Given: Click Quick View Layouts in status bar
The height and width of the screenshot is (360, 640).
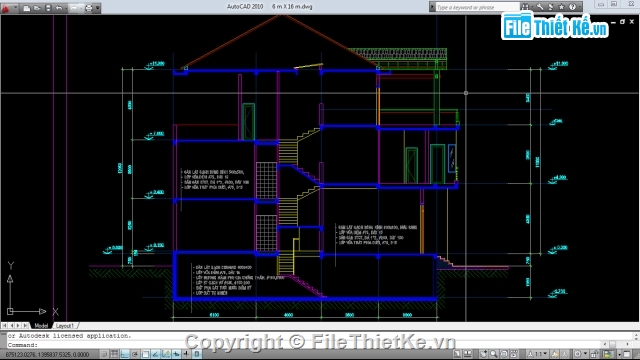Looking at the screenshot, I should (468, 354).
